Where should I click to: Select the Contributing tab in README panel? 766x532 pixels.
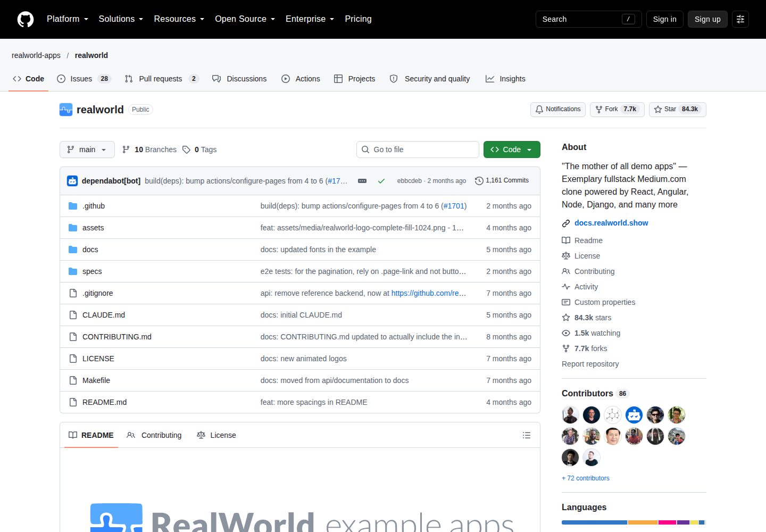click(154, 435)
